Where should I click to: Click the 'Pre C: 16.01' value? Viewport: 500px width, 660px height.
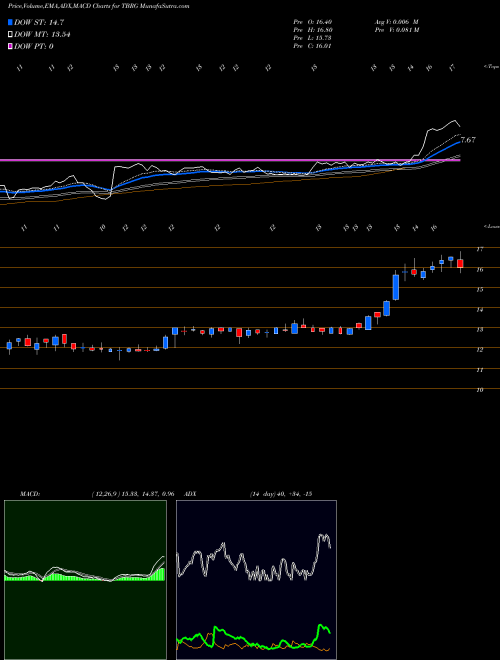312,46
